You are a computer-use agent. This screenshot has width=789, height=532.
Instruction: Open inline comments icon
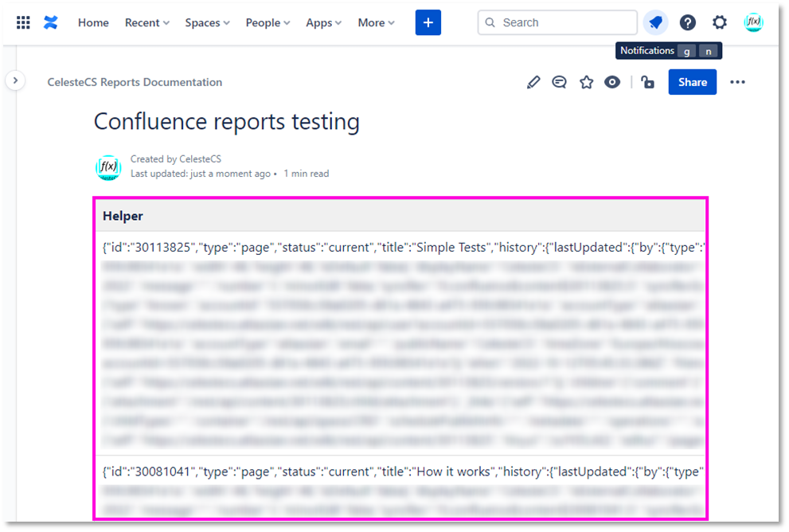tap(559, 82)
